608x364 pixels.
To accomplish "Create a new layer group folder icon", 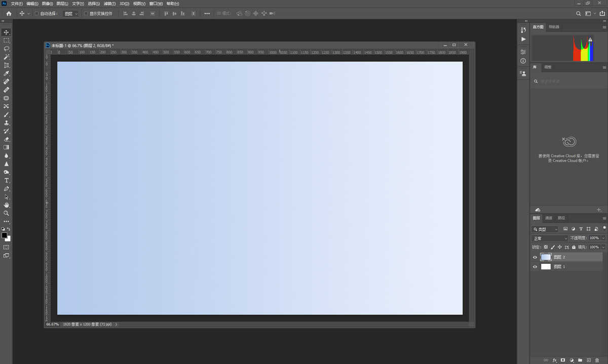I will click(580, 360).
